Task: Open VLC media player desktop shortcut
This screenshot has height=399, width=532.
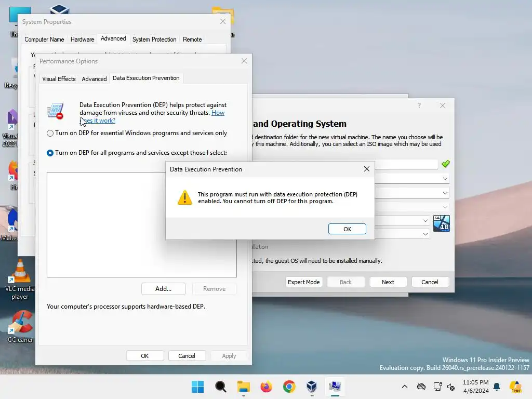Action: tap(20, 279)
